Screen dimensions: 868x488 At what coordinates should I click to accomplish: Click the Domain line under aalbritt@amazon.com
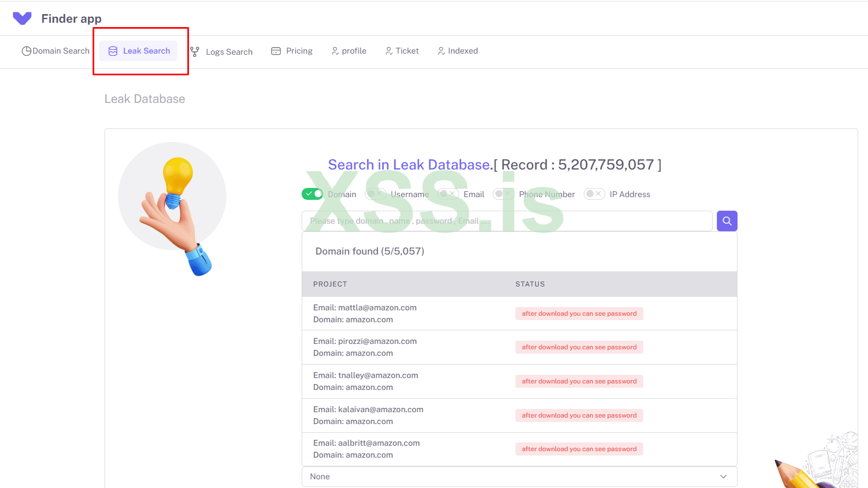353,455
